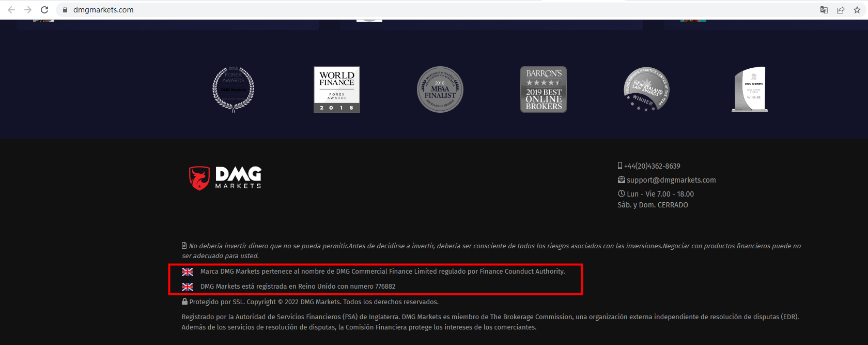
Task: Click the 'No debería invertir dinero' risk warning text
Action: [x=491, y=251]
